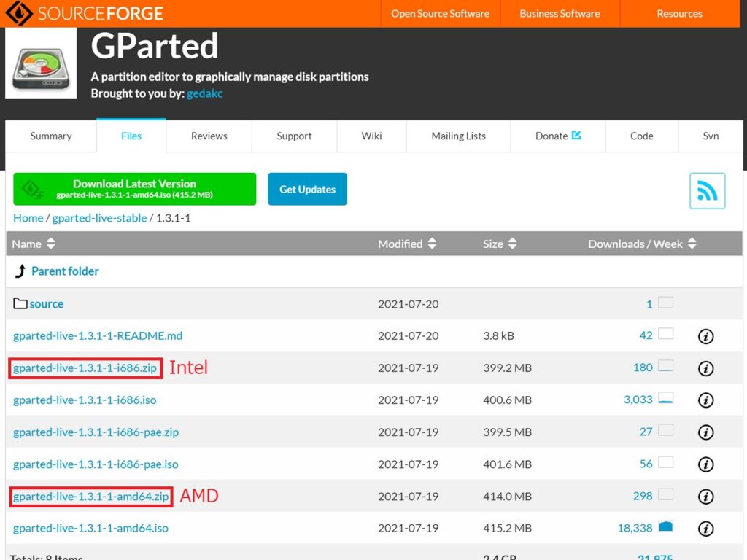Sort the file list by Modified date
The height and width of the screenshot is (560, 747).
(407, 244)
